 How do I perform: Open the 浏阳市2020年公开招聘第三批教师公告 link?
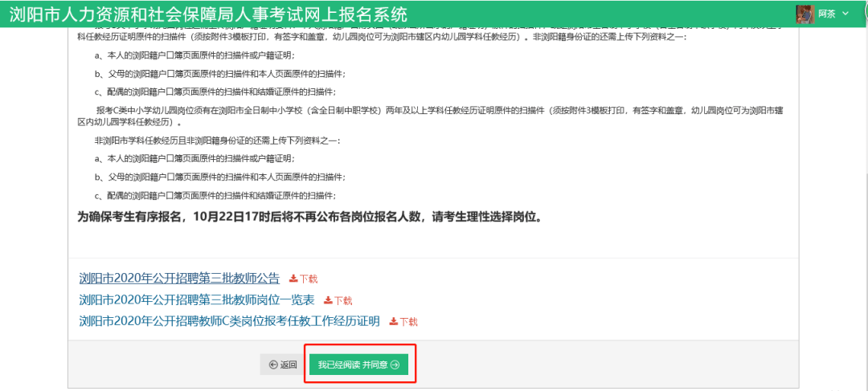point(179,279)
